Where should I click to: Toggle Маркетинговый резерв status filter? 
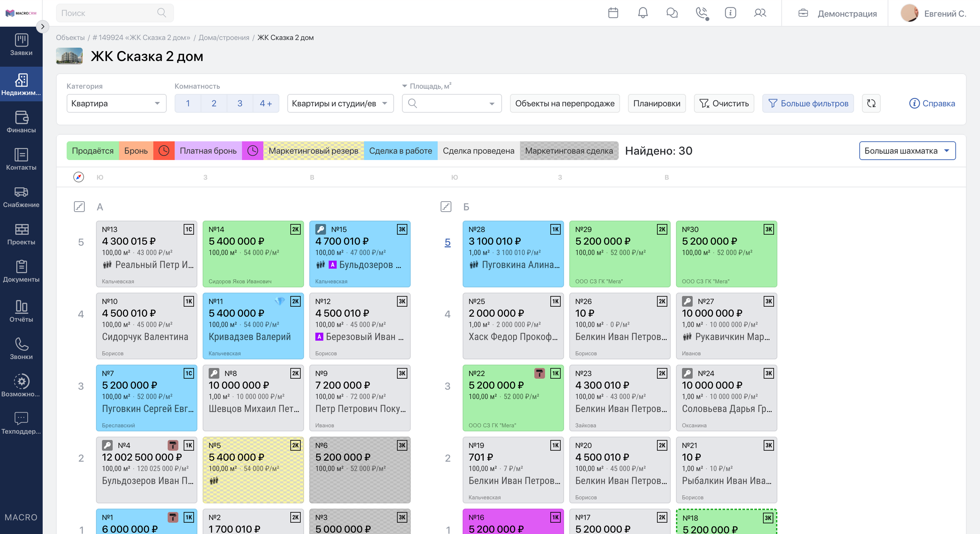313,151
